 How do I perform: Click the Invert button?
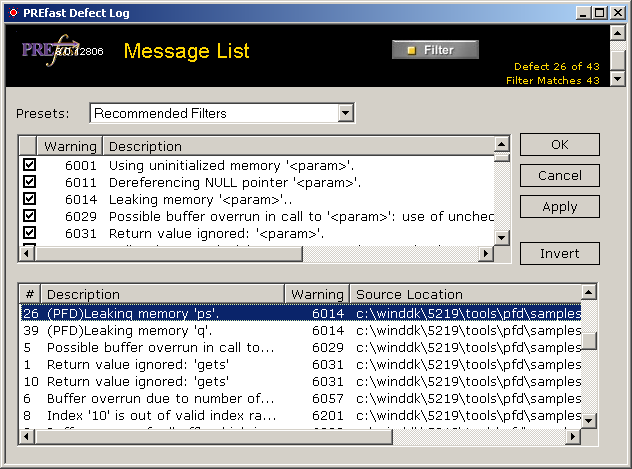[x=559, y=253]
